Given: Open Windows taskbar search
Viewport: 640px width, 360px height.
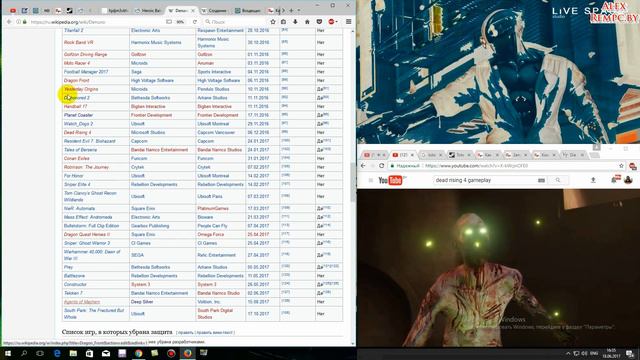Looking at the screenshot, I should click(24, 353).
